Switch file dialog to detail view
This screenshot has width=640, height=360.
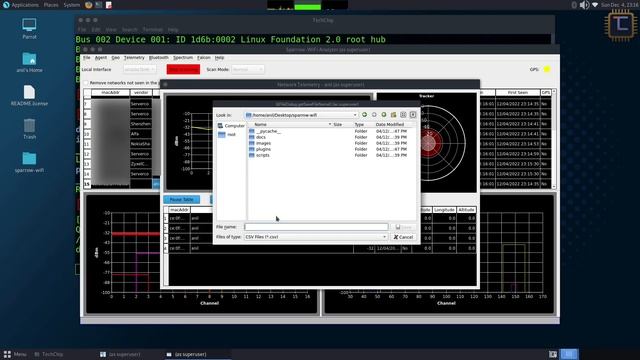413,115
